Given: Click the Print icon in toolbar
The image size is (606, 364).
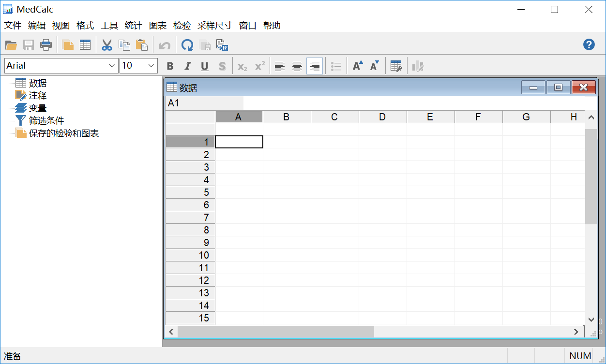Looking at the screenshot, I should click(46, 45).
